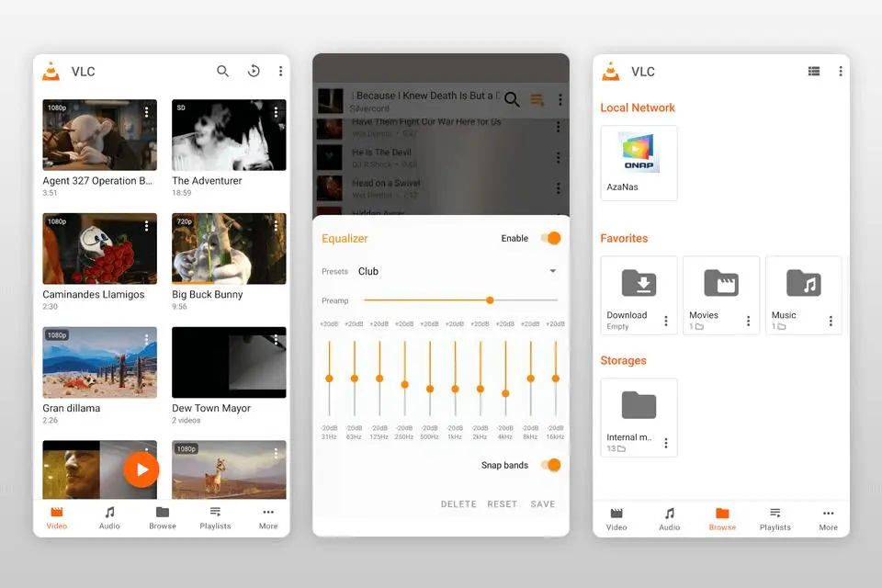
Task: Tap the orange floating play button
Action: click(141, 469)
